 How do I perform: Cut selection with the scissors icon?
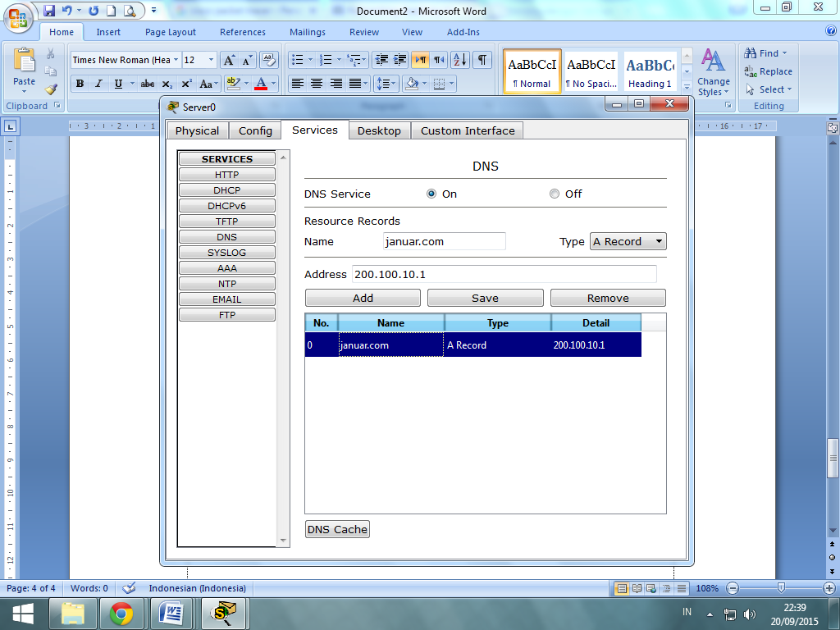pos(50,53)
